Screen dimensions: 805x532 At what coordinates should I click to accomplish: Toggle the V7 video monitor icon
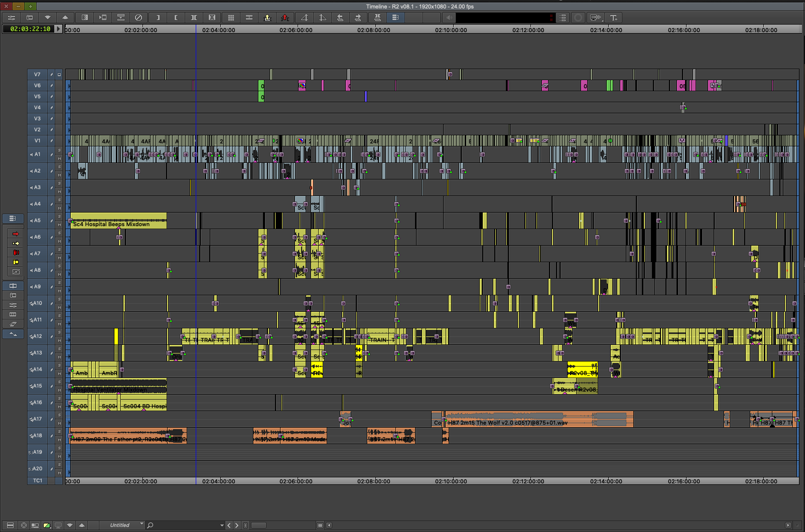point(59,75)
